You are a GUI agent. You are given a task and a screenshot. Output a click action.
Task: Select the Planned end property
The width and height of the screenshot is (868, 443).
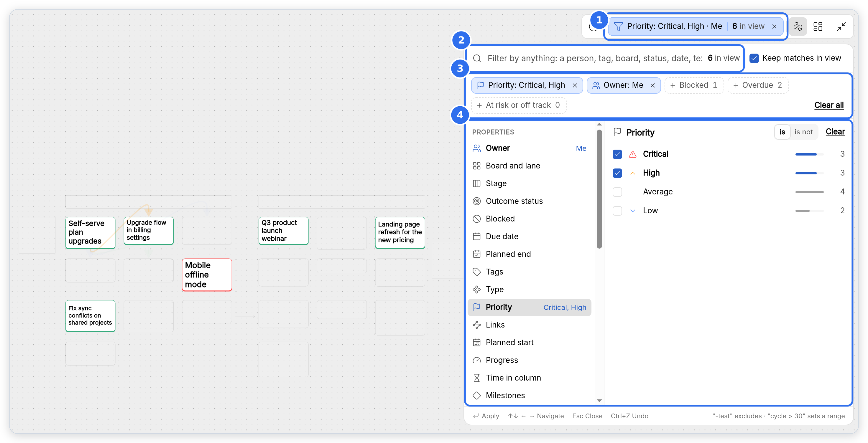[x=529, y=254]
